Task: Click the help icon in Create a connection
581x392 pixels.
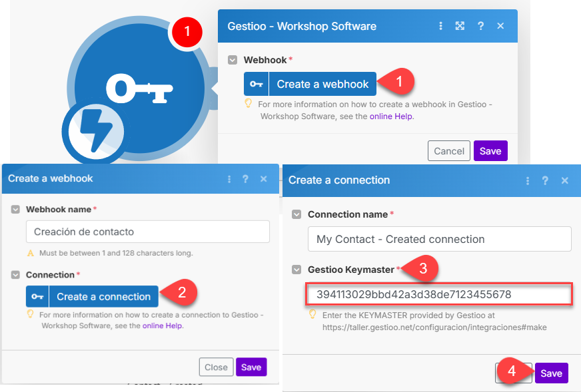Action: pos(546,180)
